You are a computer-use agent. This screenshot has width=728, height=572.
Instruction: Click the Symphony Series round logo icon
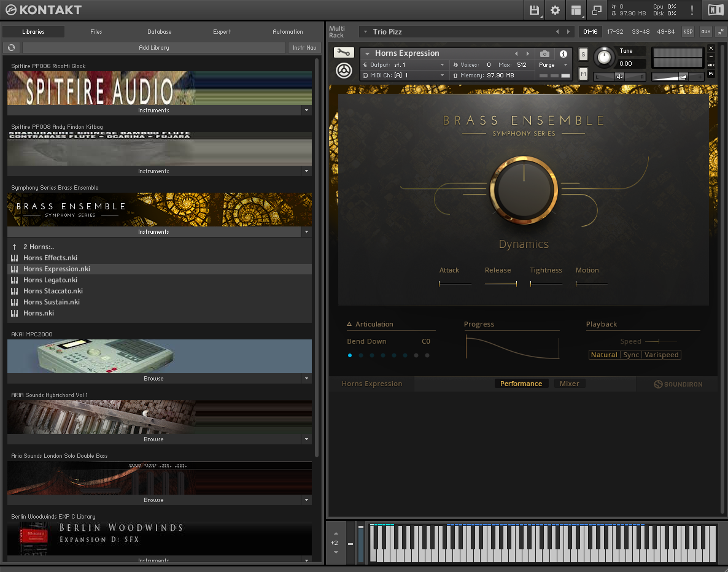click(344, 71)
